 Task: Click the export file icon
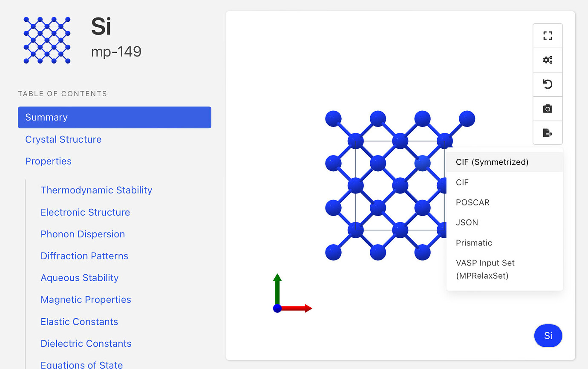[x=548, y=133]
